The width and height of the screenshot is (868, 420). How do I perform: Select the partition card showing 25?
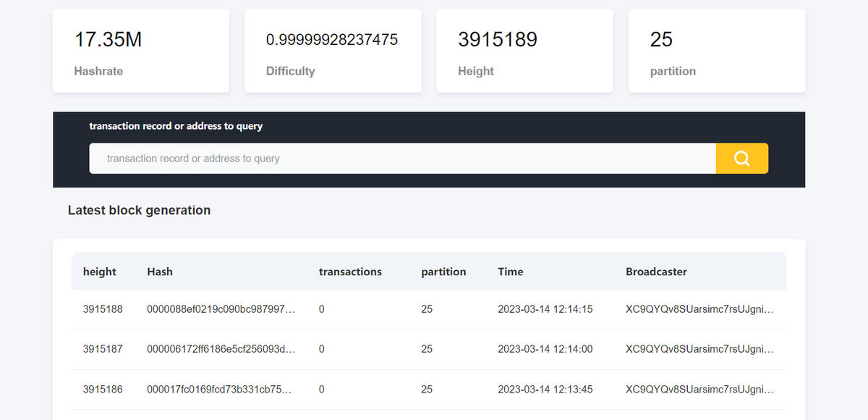click(716, 51)
